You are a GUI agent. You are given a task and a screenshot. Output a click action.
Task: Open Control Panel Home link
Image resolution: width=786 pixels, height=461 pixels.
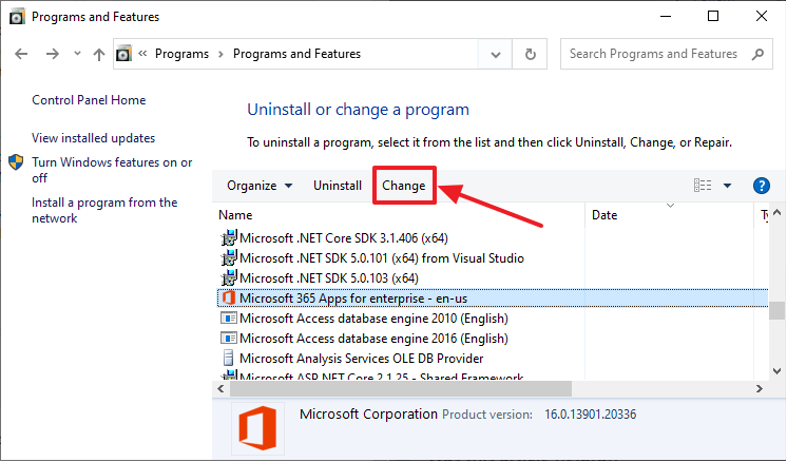pyautogui.click(x=89, y=100)
